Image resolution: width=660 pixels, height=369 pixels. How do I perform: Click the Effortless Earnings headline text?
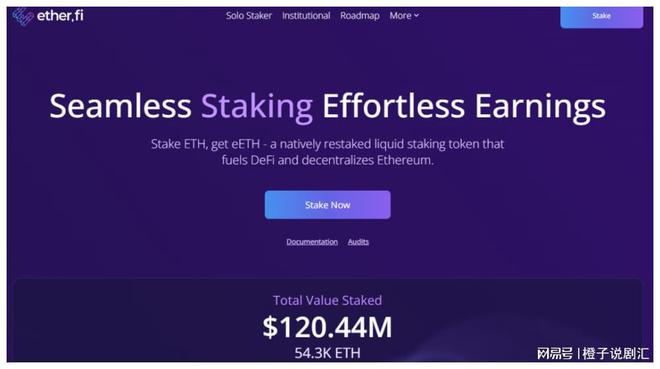(x=464, y=107)
